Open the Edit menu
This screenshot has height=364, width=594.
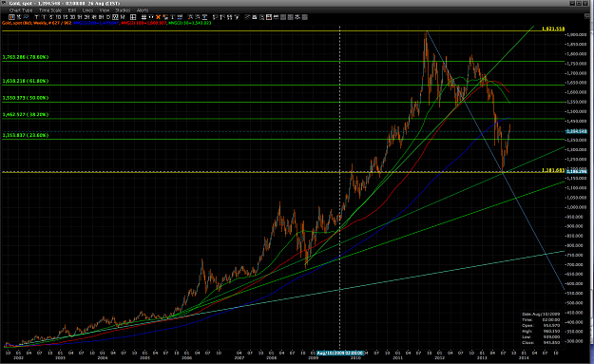72,10
